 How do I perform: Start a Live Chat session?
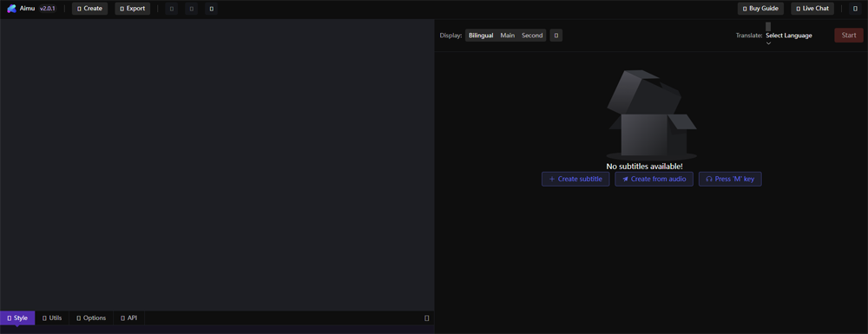point(812,9)
